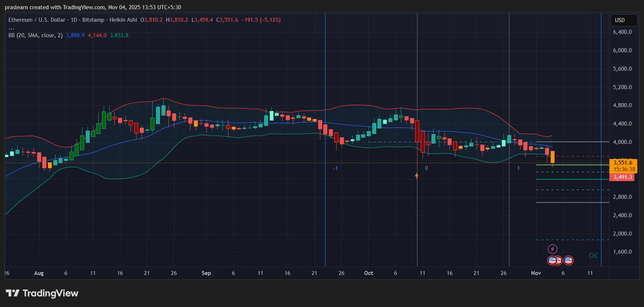The image size is (644, 307).
Task: Click the 1 marker label near late October
Action: point(518,168)
